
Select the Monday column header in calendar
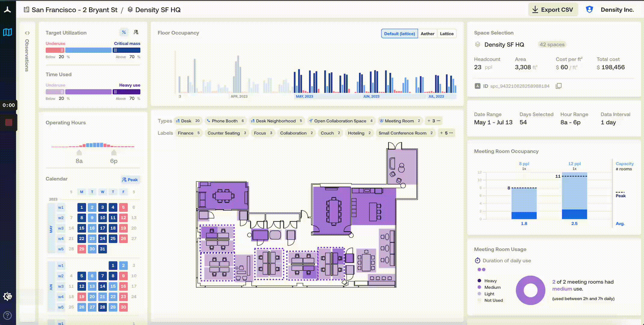[x=82, y=192]
